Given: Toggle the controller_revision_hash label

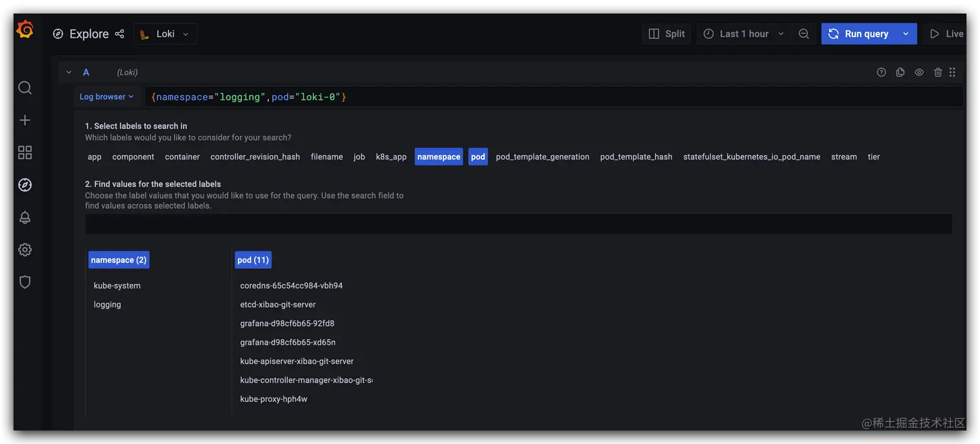Looking at the screenshot, I should (255, 157).
